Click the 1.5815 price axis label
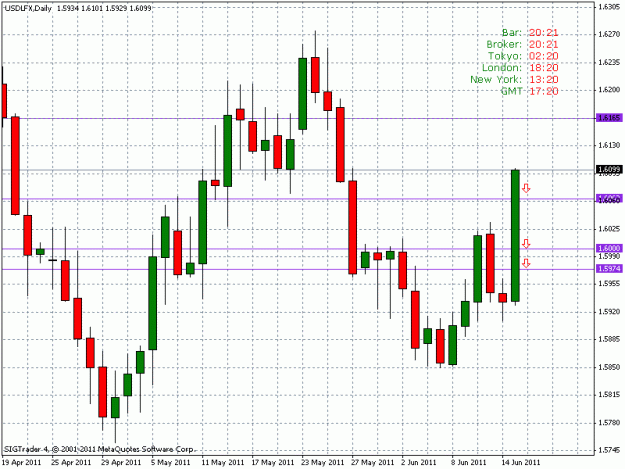The image size is (625, 469). [610, 395]
